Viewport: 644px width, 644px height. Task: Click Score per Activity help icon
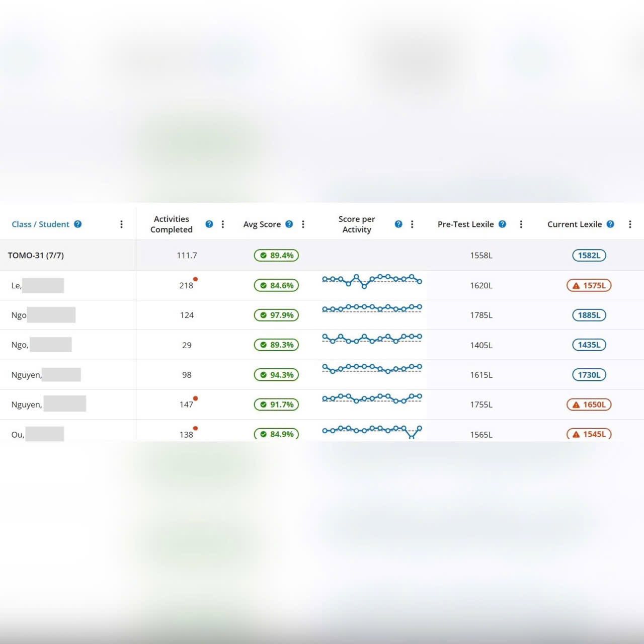[398, 224]
